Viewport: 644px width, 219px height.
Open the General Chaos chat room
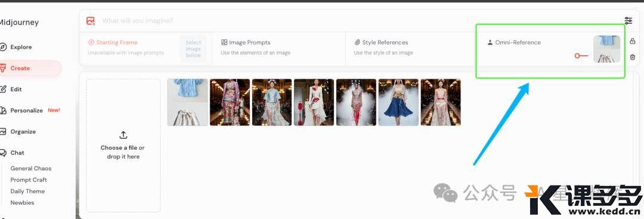pyautogui.click(x=31, y=168)
